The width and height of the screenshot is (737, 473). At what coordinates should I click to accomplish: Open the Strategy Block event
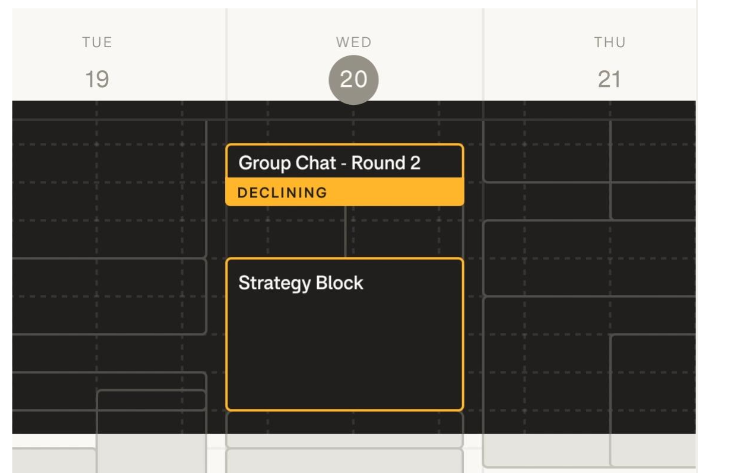click(x=344, y=335)
